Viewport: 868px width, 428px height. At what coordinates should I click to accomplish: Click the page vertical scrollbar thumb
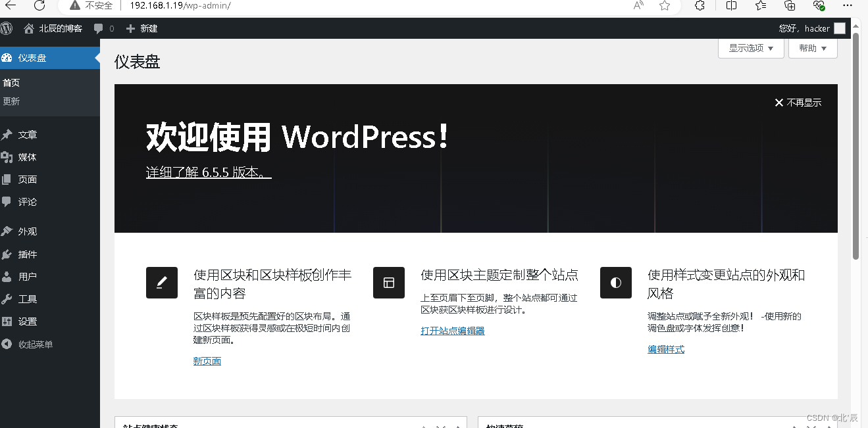coord(855,145)
